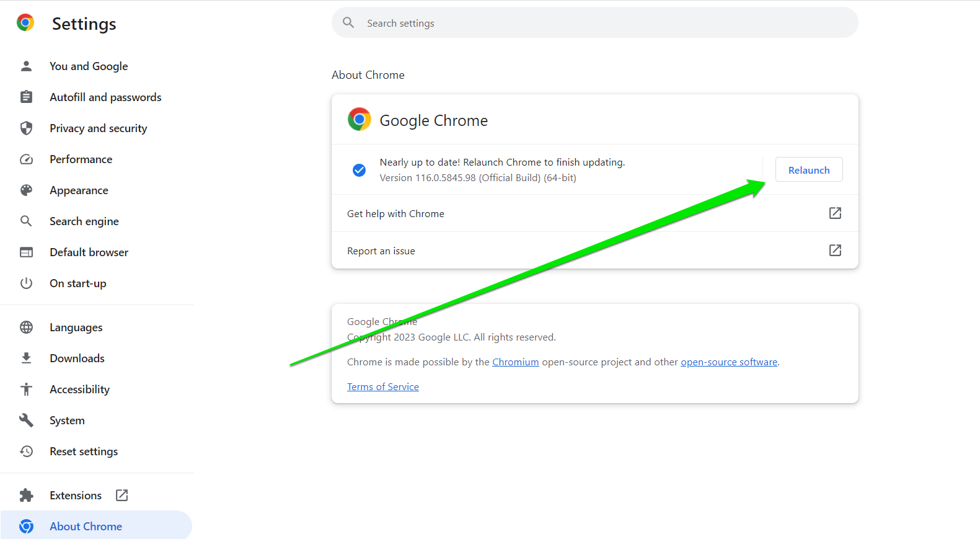Click the open-source software link
The width and height of the screenshot is (980, 539).
[728, 362]
